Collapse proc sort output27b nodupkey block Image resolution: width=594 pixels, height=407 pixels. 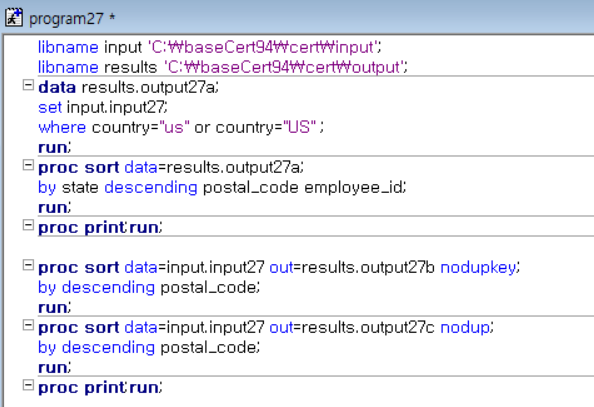click(28, 265)
